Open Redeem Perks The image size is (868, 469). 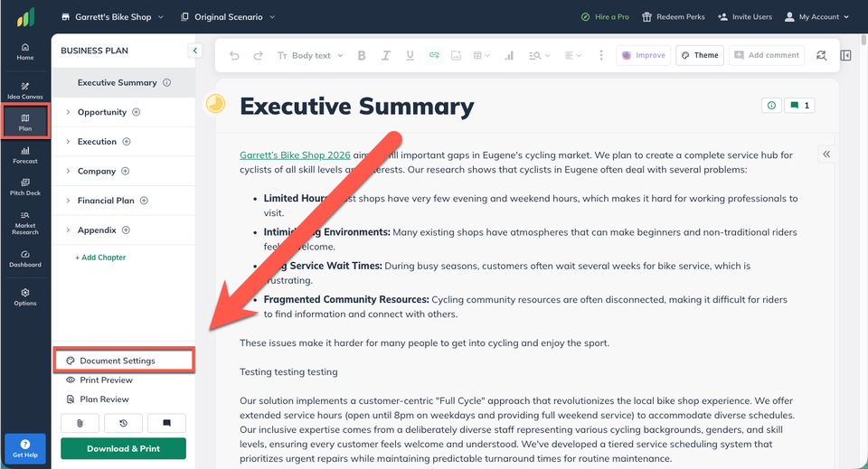pos(673,17)
